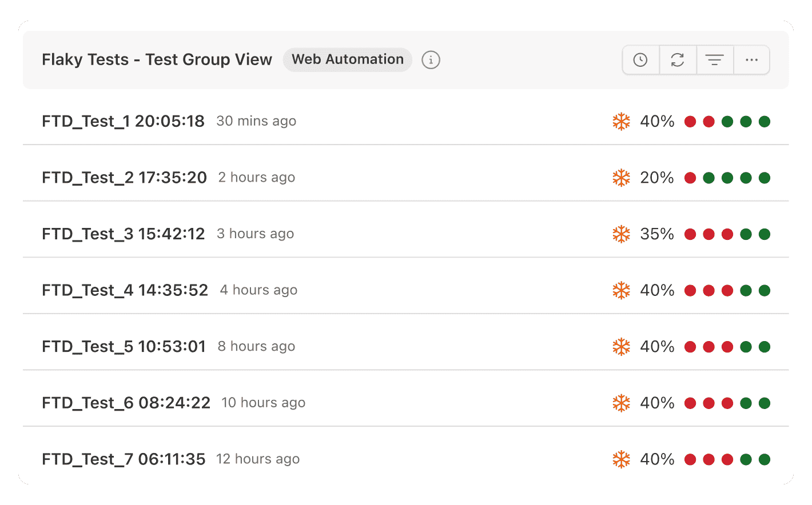Click the 30 mins ago timestamp
The height and width of the screenshot is (505, 812).
click(256, 121)
